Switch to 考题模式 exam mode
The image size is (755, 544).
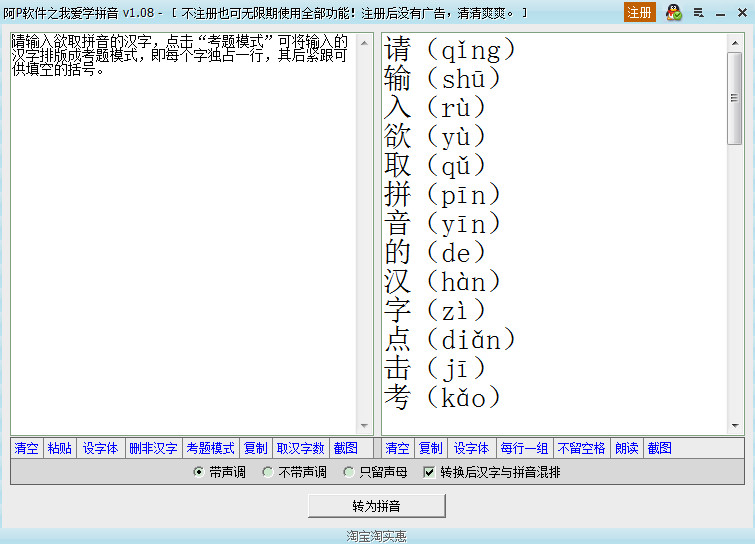[x=210, y=448]
